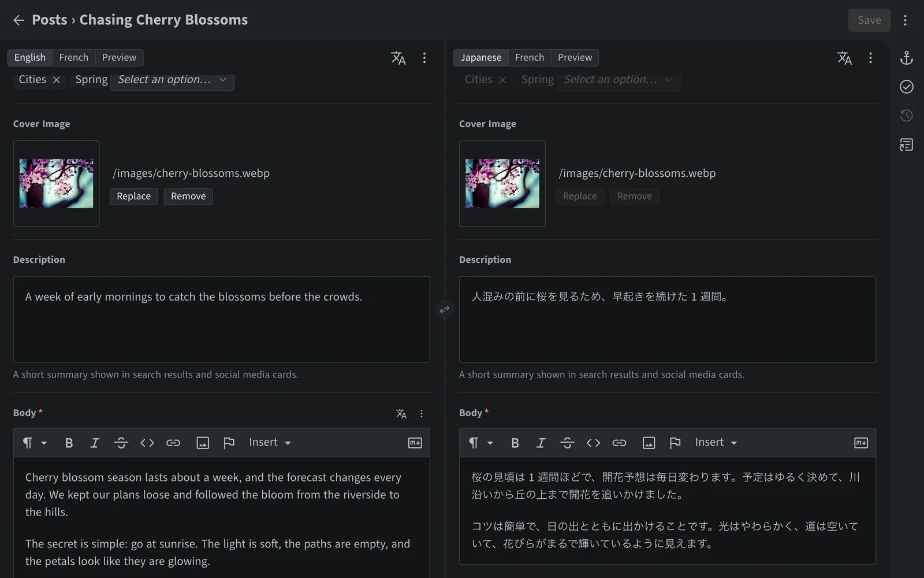
Task: Apply strikethrough in English body toolbar
Action: tap(121, 443)
